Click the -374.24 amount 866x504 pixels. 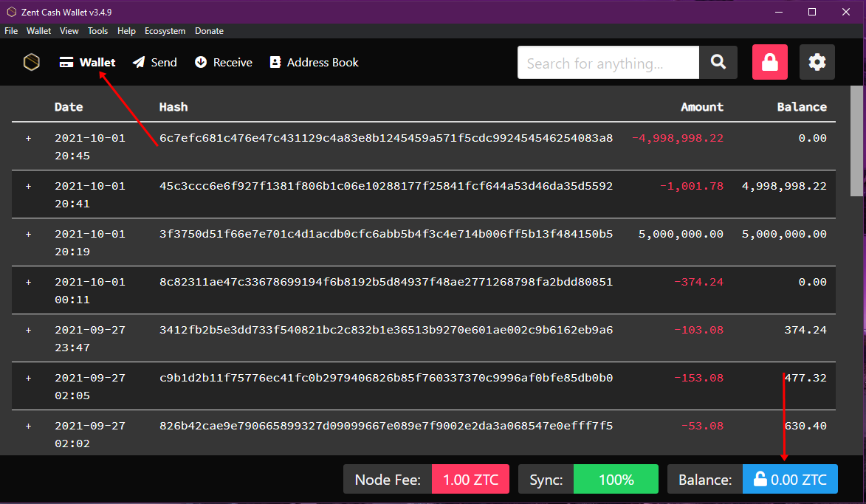[x=698, y=282]
